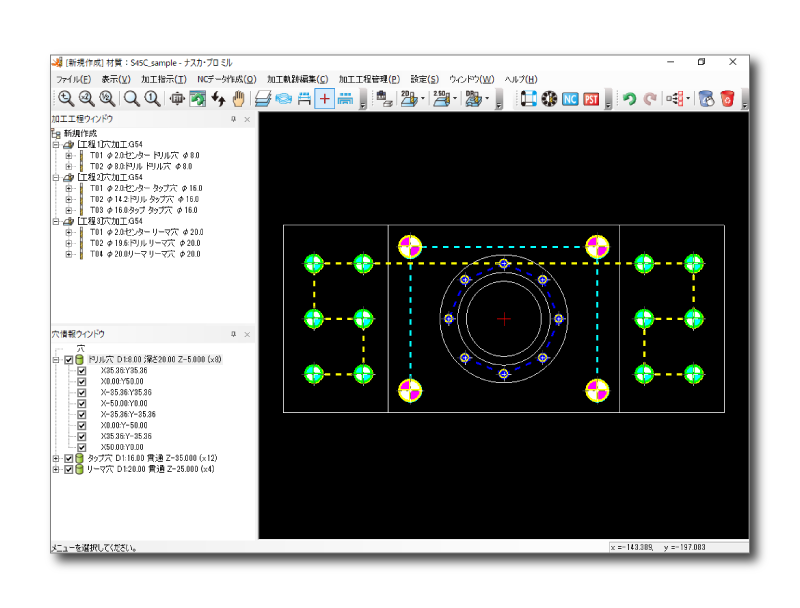Click the red trash bin icon

pyautogui.click(x=728, y=98)
